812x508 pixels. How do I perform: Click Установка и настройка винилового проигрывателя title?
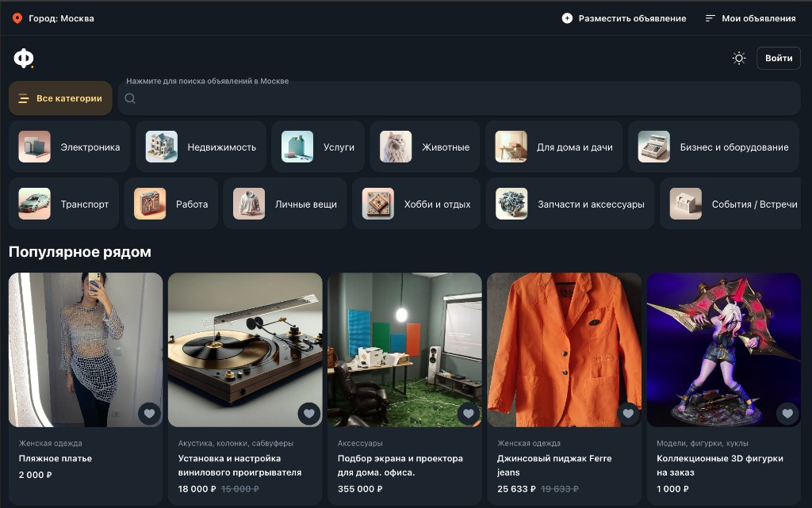(x=239, y=465)
